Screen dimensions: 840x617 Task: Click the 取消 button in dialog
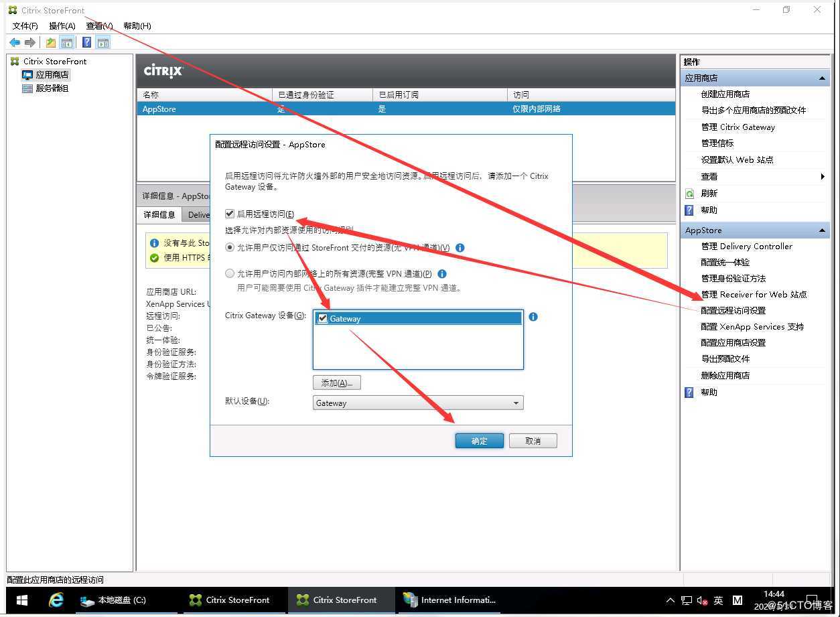coord(533,441)
